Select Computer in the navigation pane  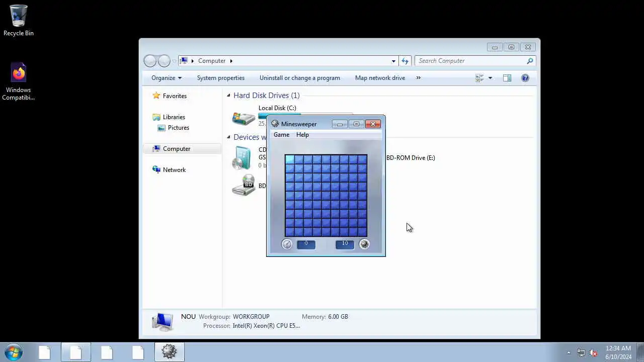[177, 149]
